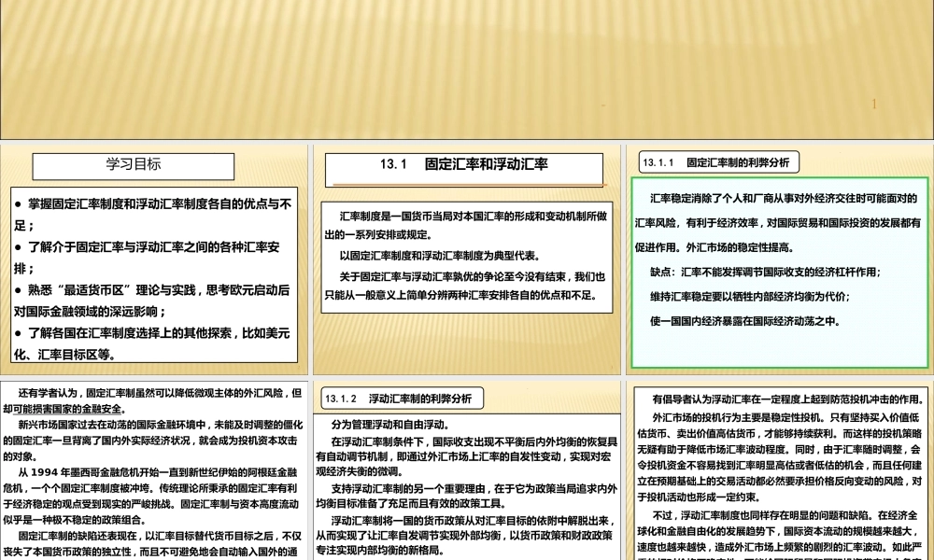Open the blank title slide numbered 1

[467, 70]
